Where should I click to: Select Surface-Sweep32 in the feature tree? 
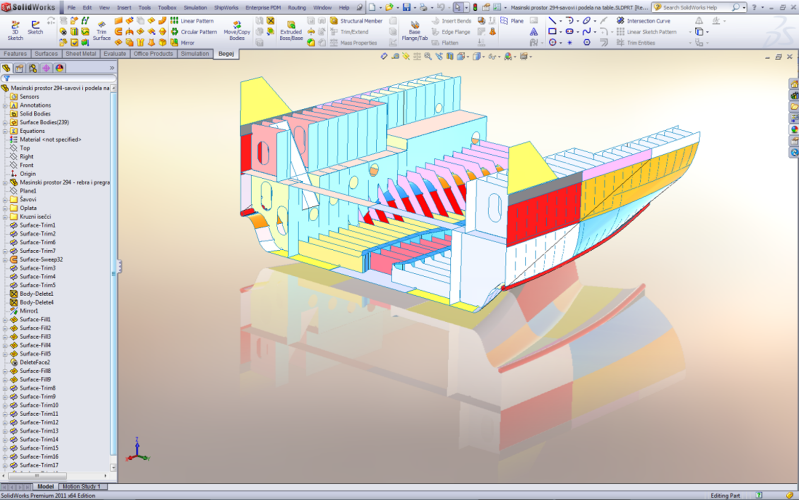(41, 259)
